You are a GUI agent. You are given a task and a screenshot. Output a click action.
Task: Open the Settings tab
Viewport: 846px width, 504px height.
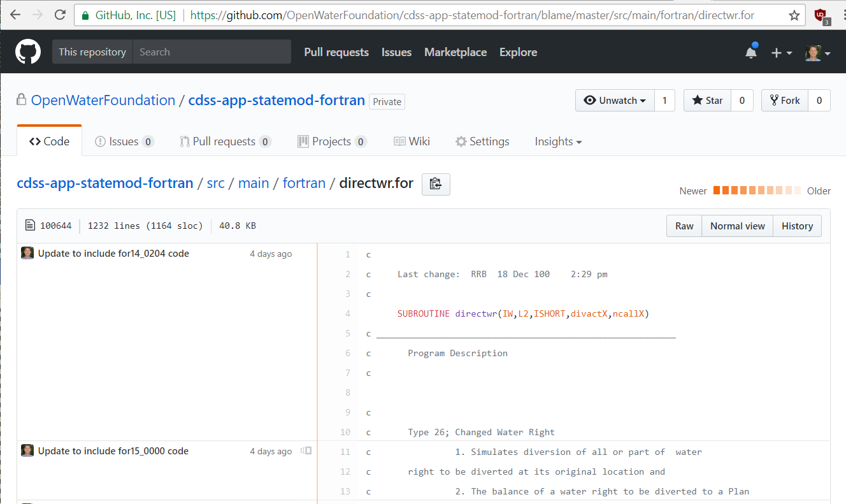(x=482, y=141)
